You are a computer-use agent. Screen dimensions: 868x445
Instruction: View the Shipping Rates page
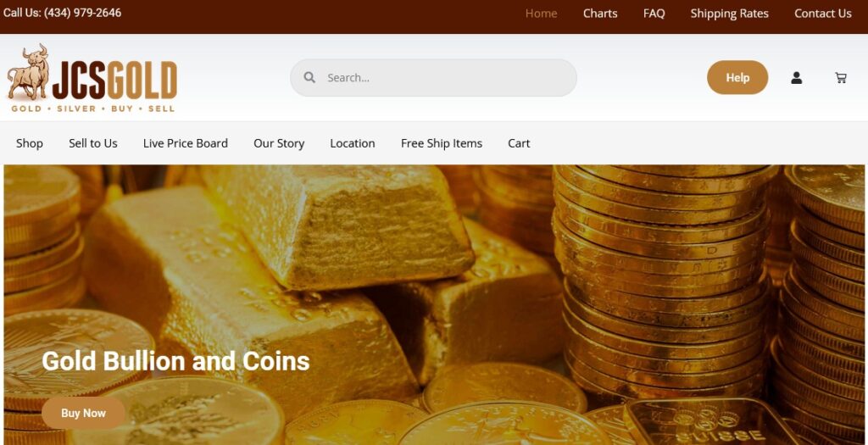click(729, 14)
